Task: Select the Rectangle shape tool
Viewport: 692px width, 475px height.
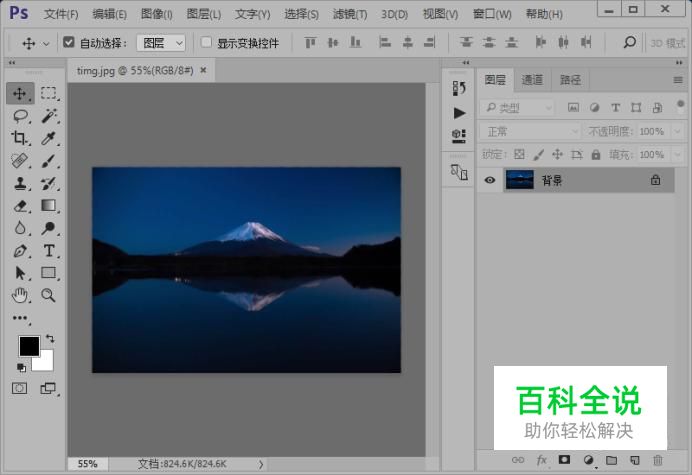Action: 49,273
